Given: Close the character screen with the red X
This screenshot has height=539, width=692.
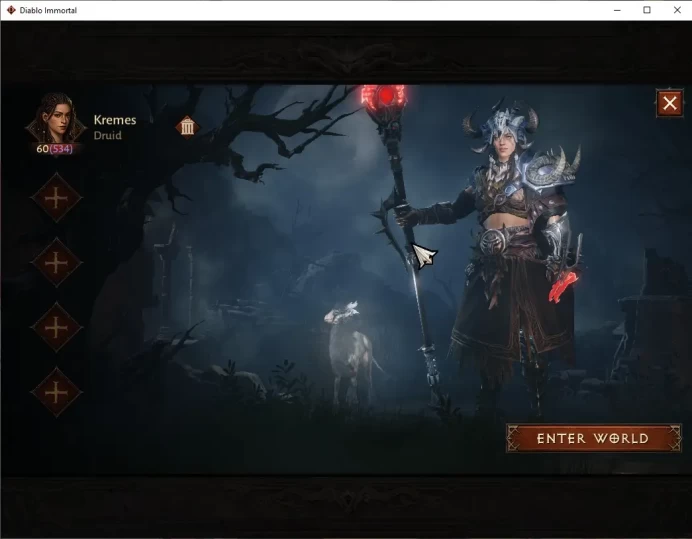Looking at the screenshot, I should [x=669, y=103].
